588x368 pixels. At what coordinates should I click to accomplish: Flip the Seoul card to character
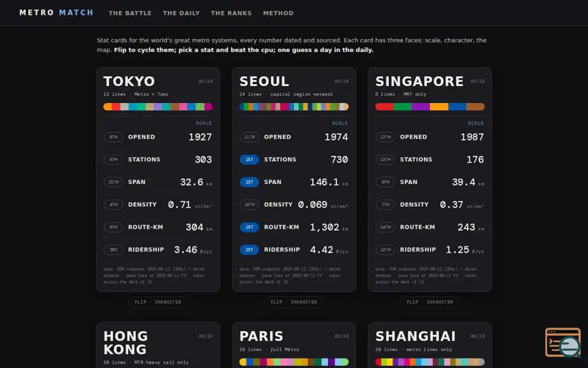tap(293, 302)
